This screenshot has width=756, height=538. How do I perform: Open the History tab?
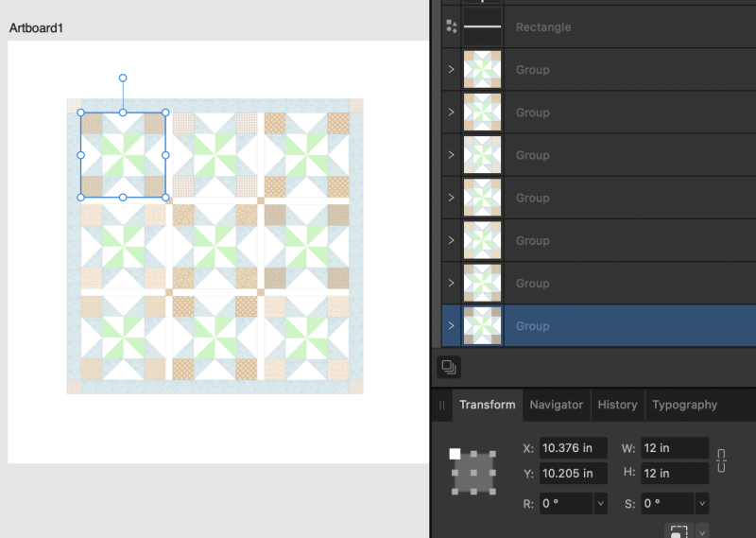tap(617, 405)
